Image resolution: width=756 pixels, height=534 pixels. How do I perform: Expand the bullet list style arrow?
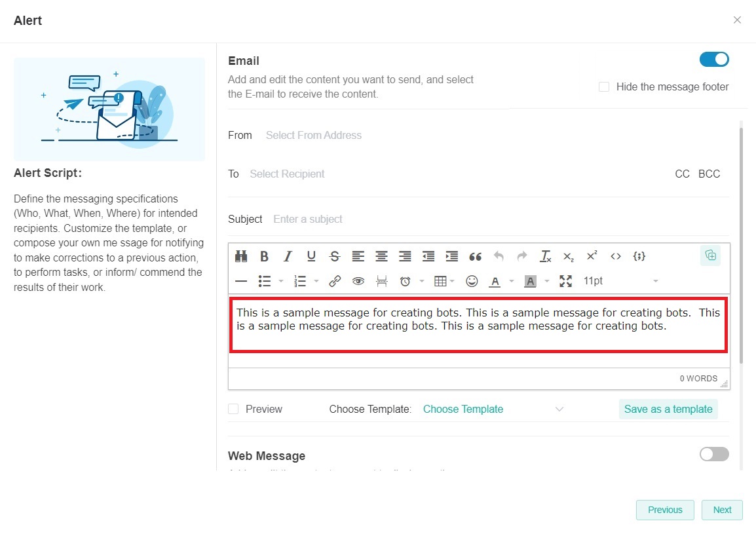point(281,281)
